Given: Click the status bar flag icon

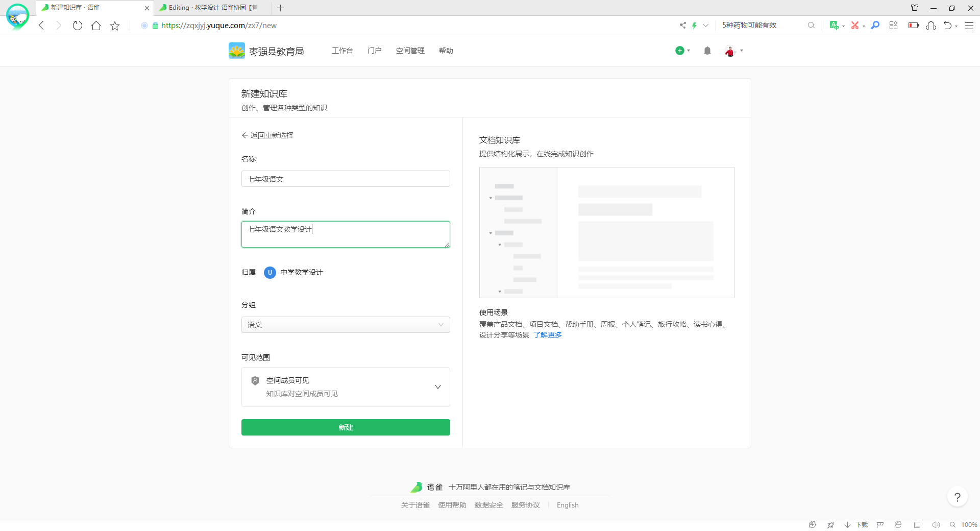Looking at the screenshot, I should click(x=880, y=525).
